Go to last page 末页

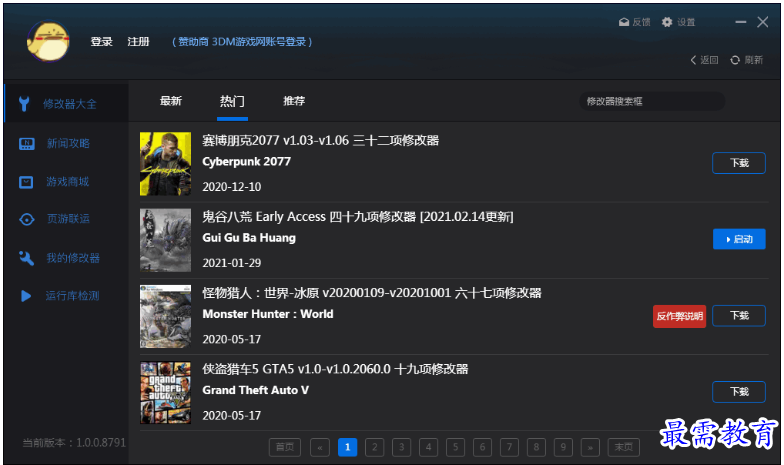click(624, 447)
